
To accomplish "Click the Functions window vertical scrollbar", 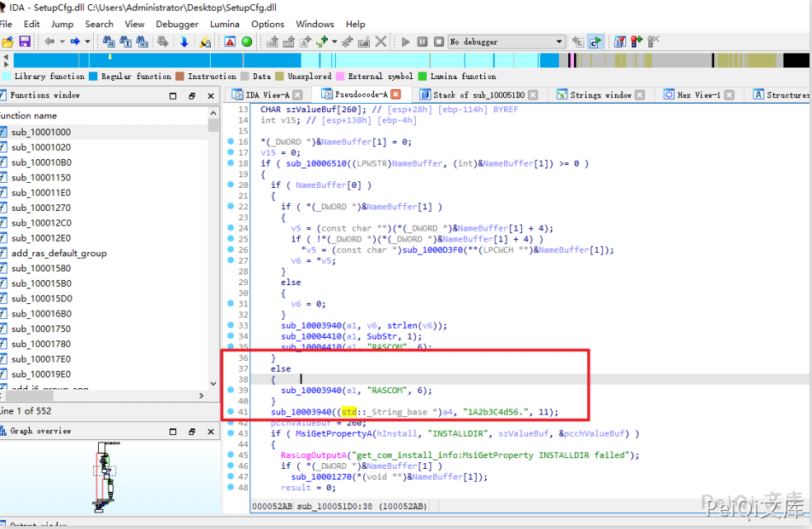I will [x=213, y=247].
